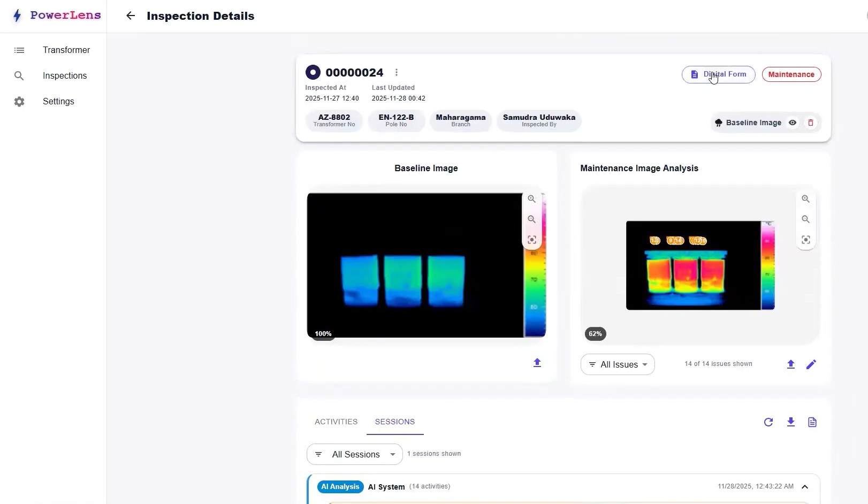Refresh the sessions list
868x504 pixels.
click(768, 422)
